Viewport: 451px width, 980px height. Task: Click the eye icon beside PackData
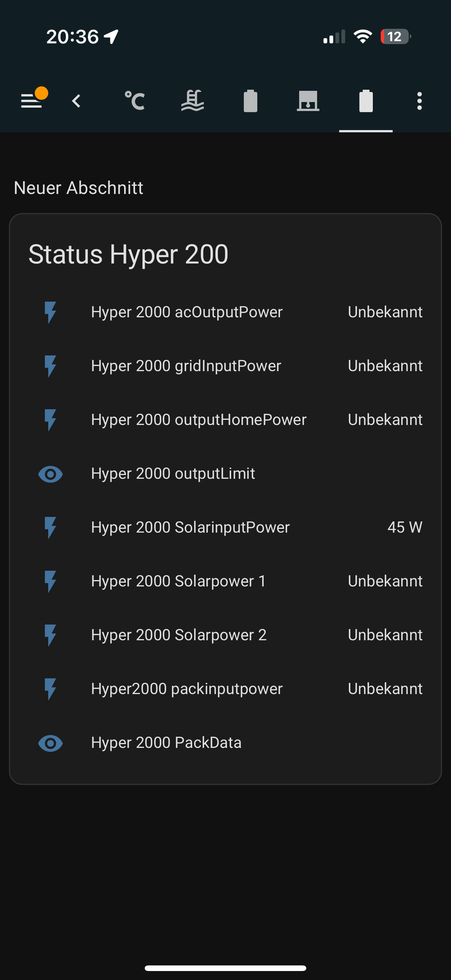point(50,743)
